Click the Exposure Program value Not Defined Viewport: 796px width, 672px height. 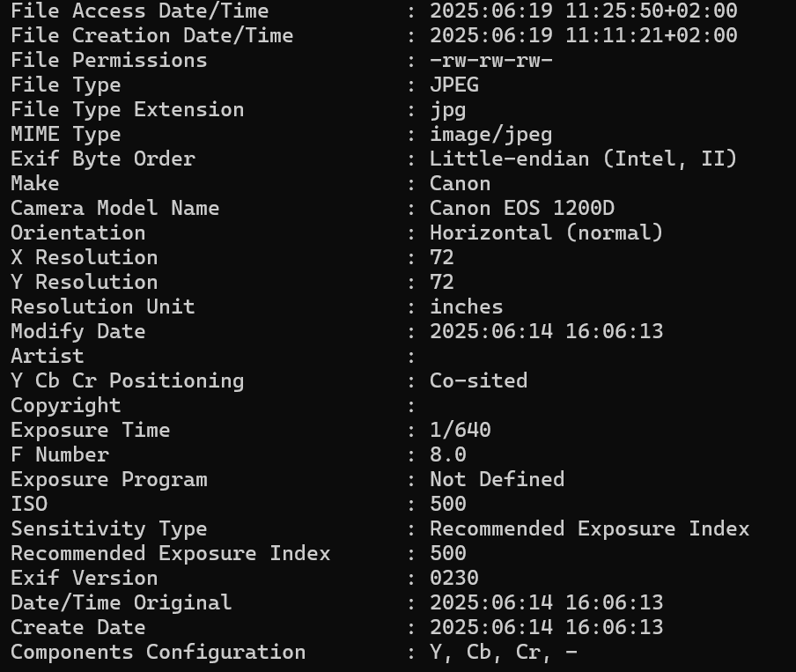(x=497, y=479)
